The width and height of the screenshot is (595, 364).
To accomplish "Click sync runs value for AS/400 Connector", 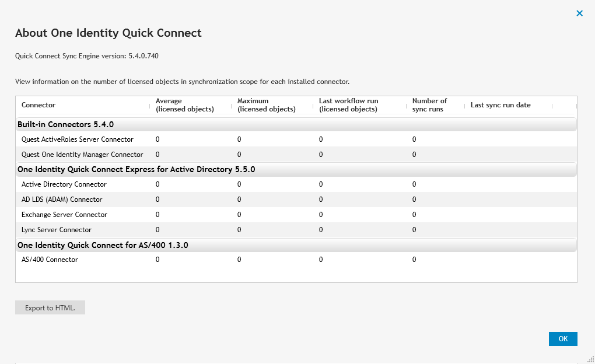I will pos(414,260).
